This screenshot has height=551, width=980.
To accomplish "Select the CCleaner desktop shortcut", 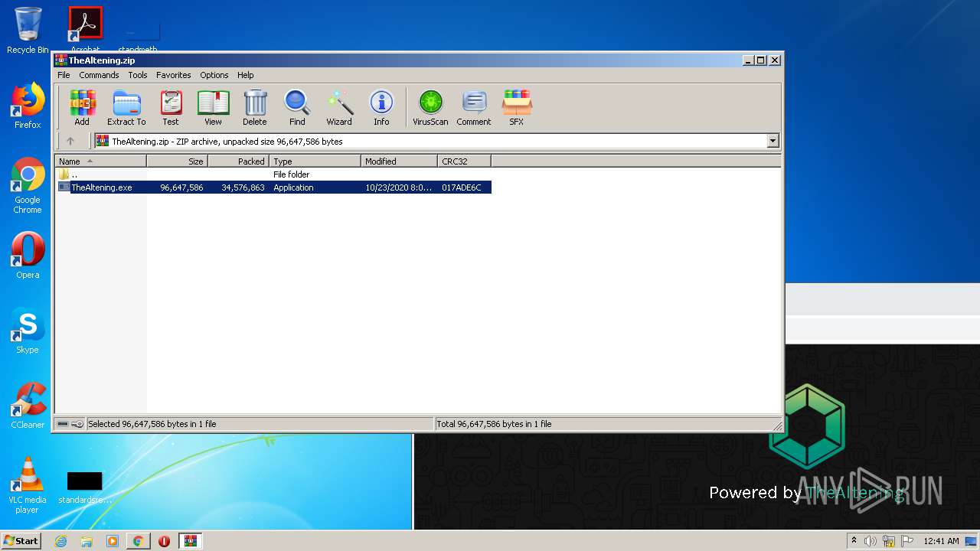I will [x=28, y=406].
